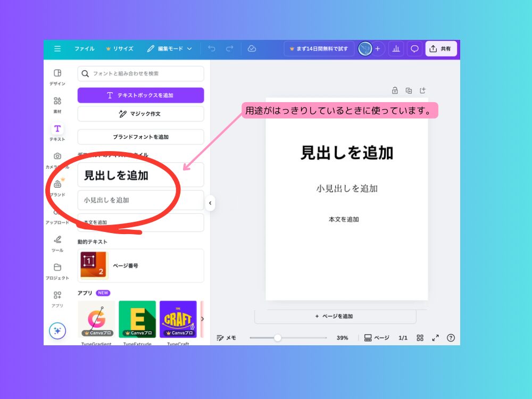Image resolution: width=532 pixels, height=399 pixels.
Task: Click the fullscreen expand icon
Action: tap(435, 338)
